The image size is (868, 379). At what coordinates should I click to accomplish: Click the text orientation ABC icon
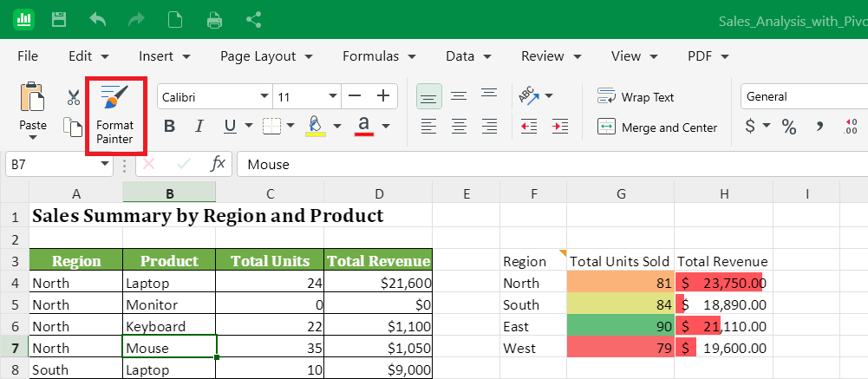point(529,95)
